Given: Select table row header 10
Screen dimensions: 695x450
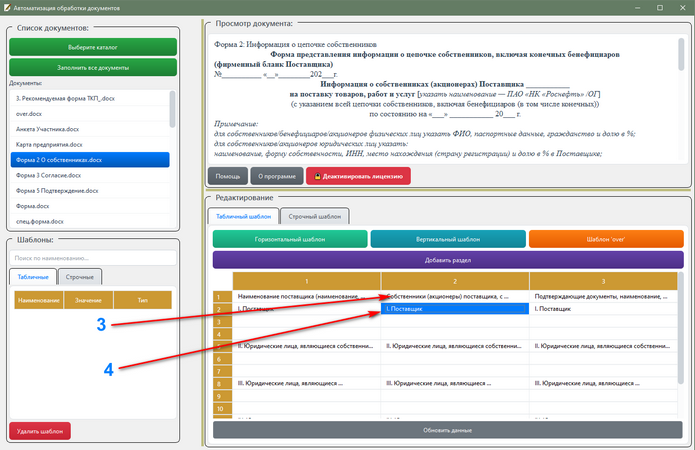Looking at the screenshot, I should [x=223, y=408].
